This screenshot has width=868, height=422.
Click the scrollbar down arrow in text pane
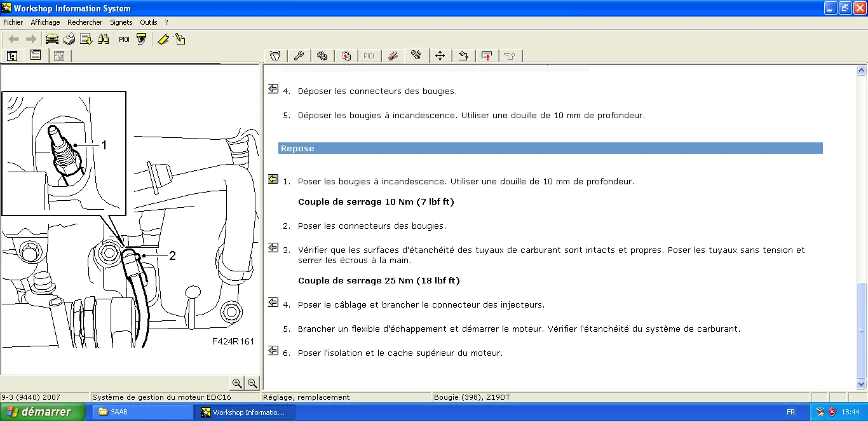point(862,384)
